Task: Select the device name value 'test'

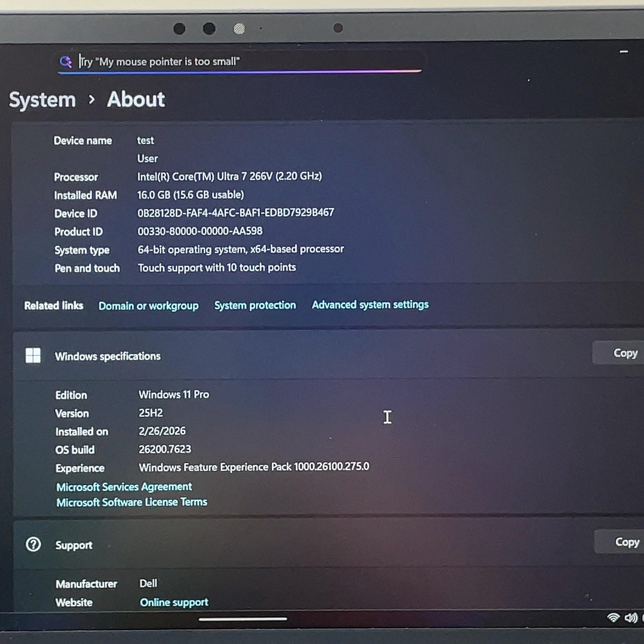Action: click(x=146, y=140)
